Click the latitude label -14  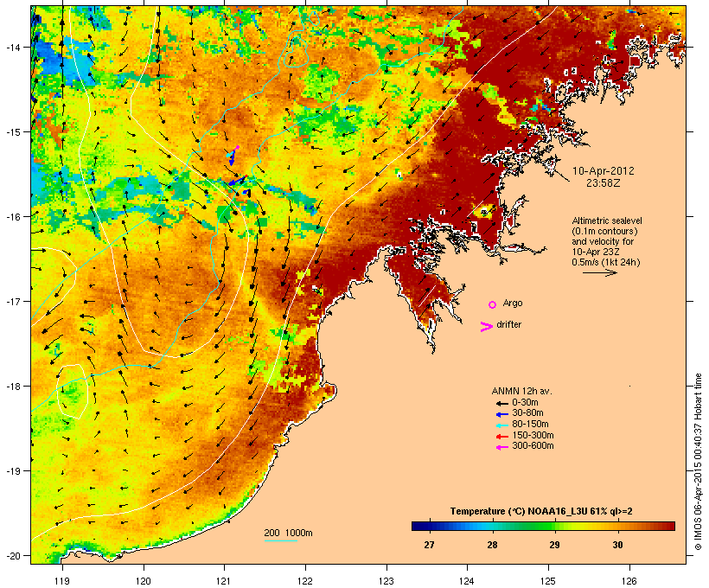[x=12, y=47]
